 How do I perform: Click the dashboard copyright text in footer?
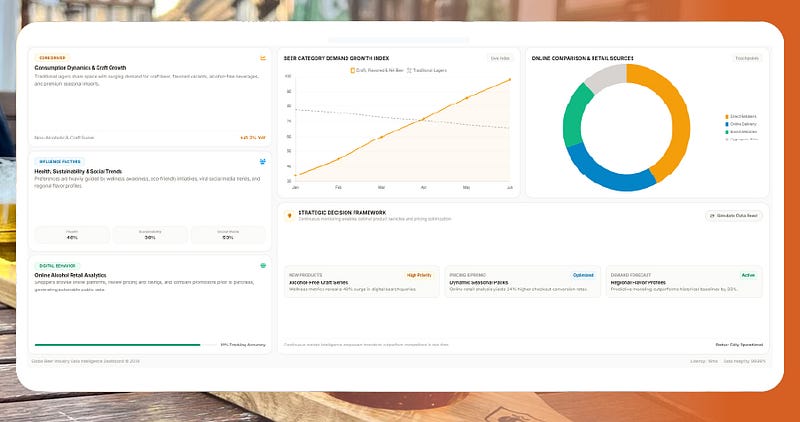tap(85, 361)
